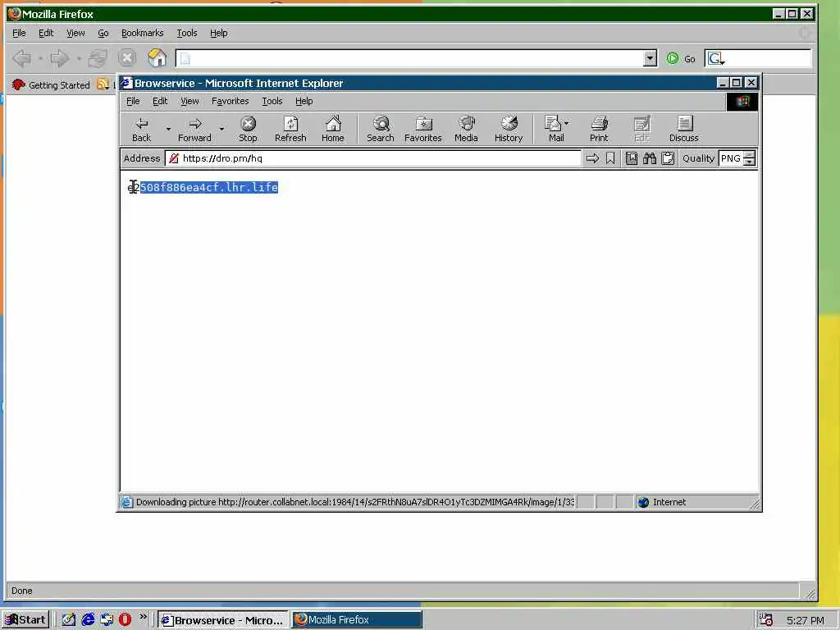Click the Firefox Go button

pos(681,58)
